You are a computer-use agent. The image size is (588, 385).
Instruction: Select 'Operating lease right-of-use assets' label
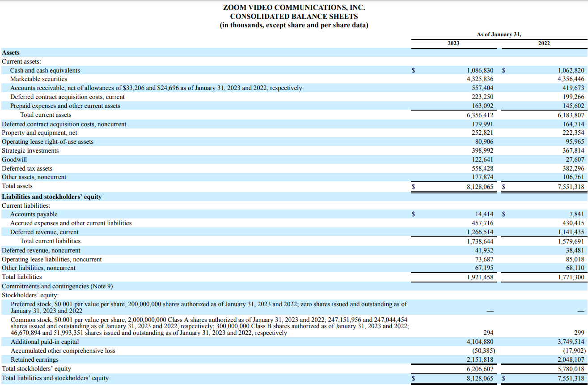(x=48, y=142)
